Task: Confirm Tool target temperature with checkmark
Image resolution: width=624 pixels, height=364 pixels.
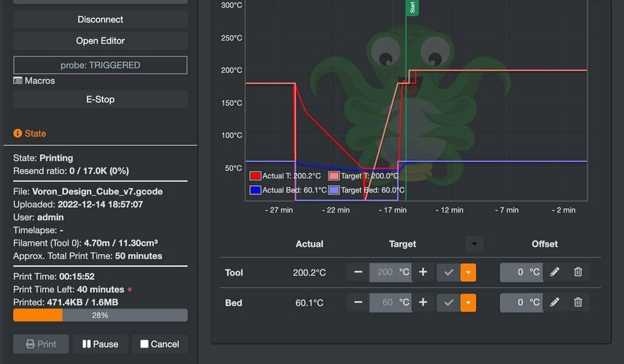Action: [449, 272]
